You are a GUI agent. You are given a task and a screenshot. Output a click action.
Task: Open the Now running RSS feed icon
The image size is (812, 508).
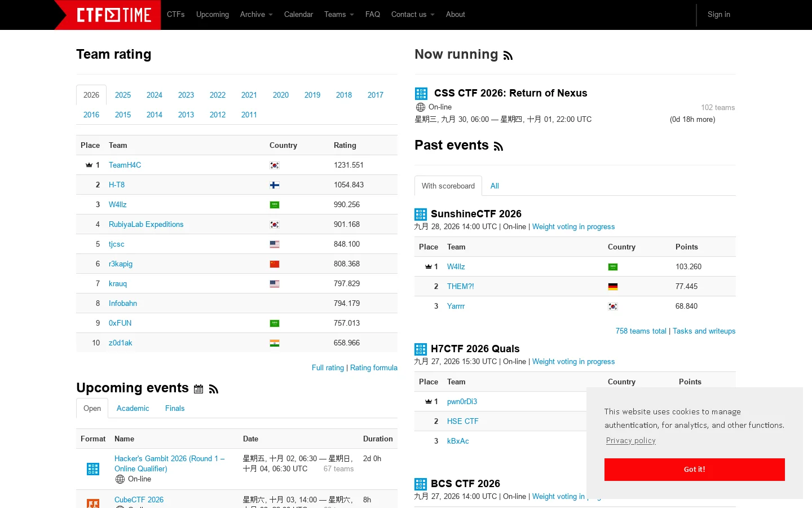[x=508, y=55]
